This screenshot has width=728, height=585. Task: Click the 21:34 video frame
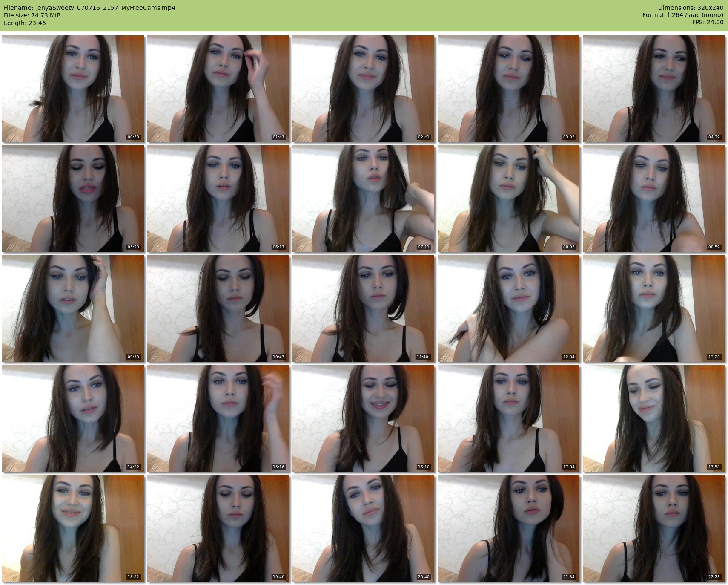point(509,528)
